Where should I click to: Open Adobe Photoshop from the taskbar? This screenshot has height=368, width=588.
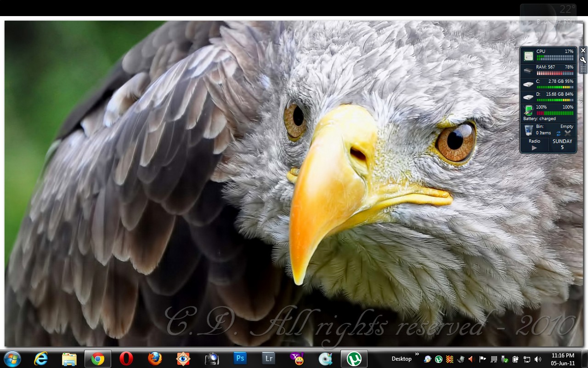[240, 358]
